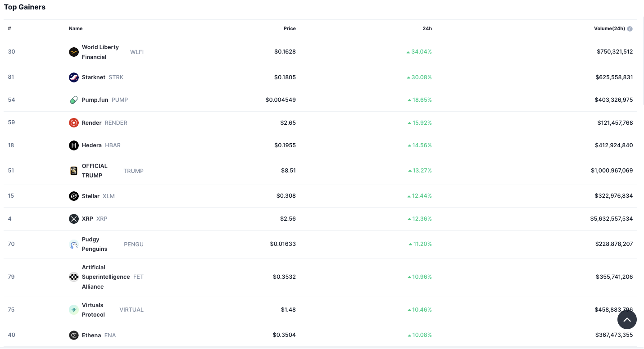Click the Pudgy Penguins icon
The image size is (644, 349).
pos(73,244)
